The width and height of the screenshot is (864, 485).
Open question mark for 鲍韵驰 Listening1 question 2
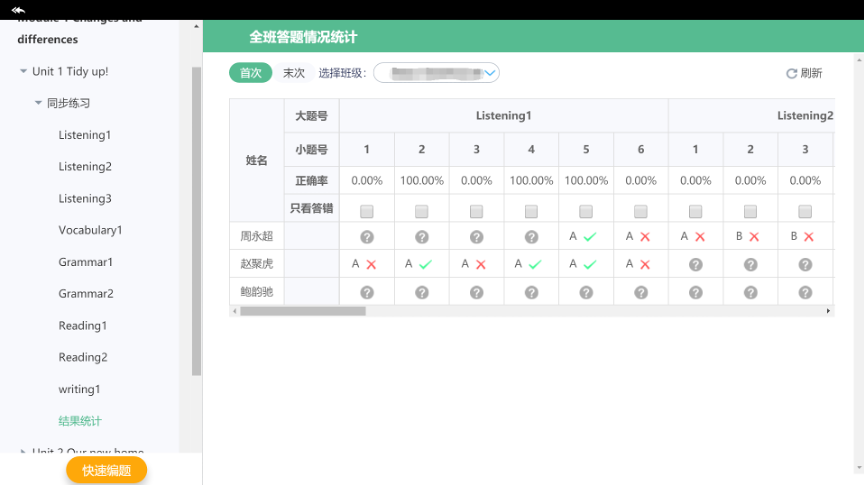point(422,292)
